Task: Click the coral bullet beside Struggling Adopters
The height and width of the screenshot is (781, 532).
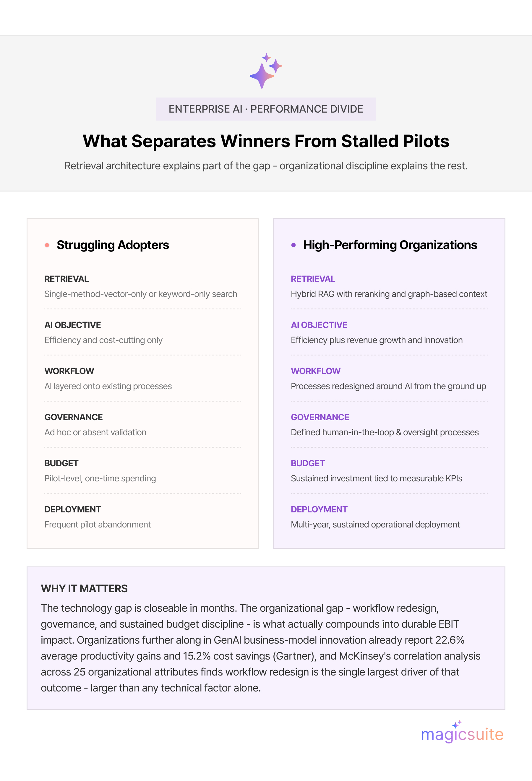Action: [47, 245]
